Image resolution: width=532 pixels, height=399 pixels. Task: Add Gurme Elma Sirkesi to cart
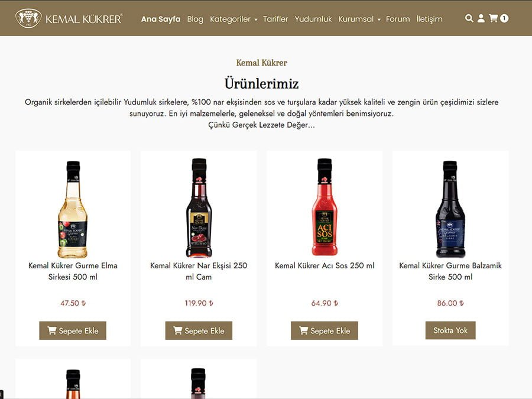(73, 330)
